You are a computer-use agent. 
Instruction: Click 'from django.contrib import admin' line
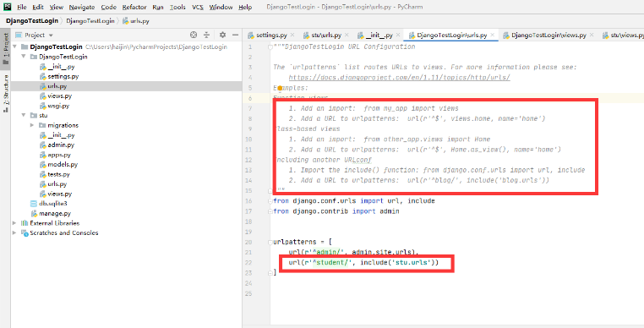tap(336, 211)
